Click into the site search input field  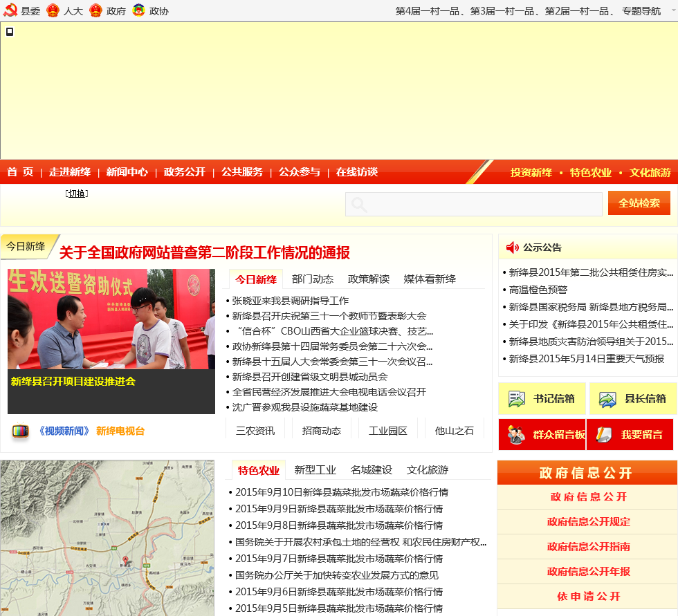[x=473, y=205]
